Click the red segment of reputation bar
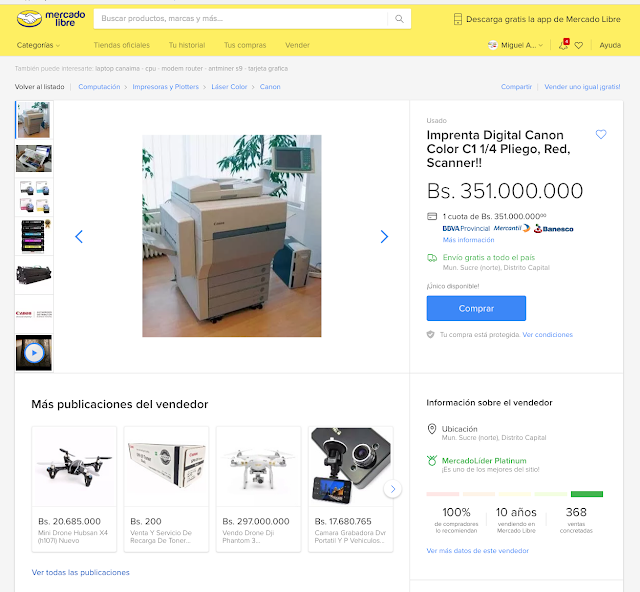Image resolution: width=640 pixels, height=592 pixels. click(x=442, y=494)
